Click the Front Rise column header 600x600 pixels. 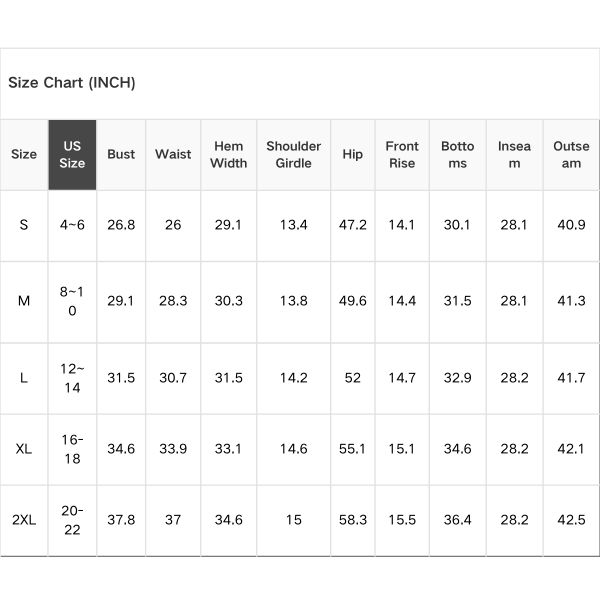[x=402, y=155]
